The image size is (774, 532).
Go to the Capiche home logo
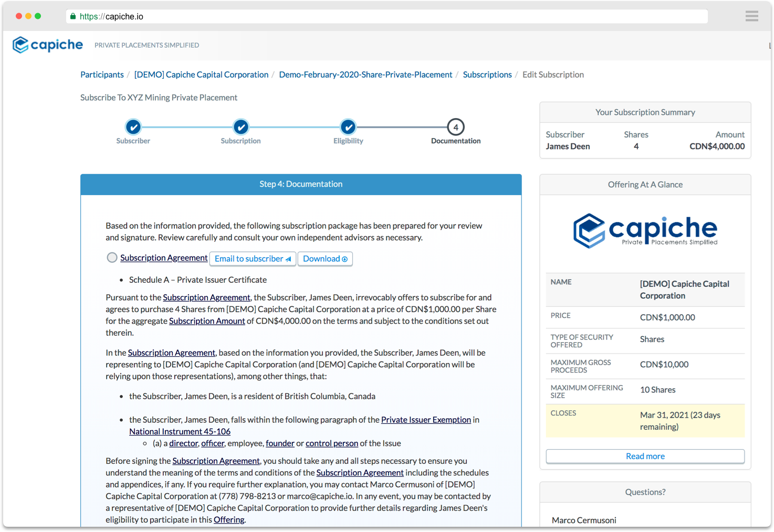tap(48, 45)
